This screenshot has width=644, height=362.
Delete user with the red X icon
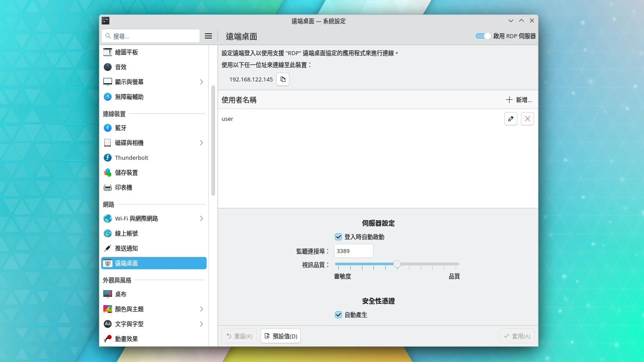[527, 119]
